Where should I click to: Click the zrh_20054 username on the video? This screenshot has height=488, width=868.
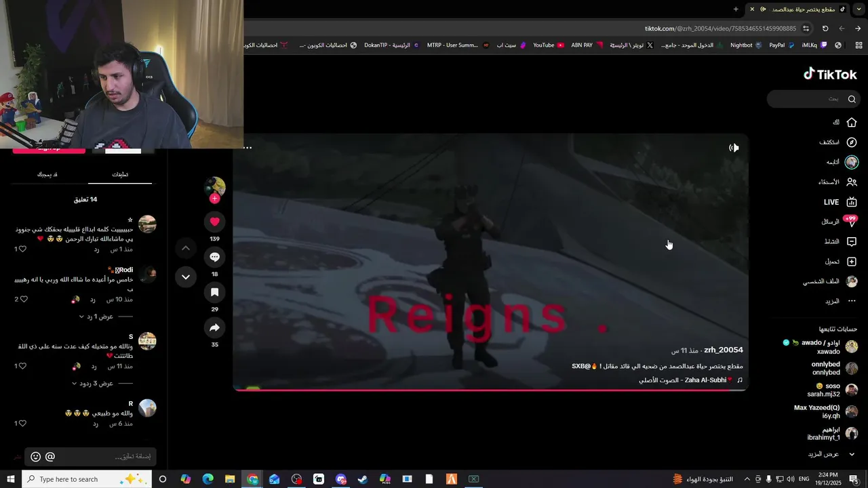tap(724, 350)
